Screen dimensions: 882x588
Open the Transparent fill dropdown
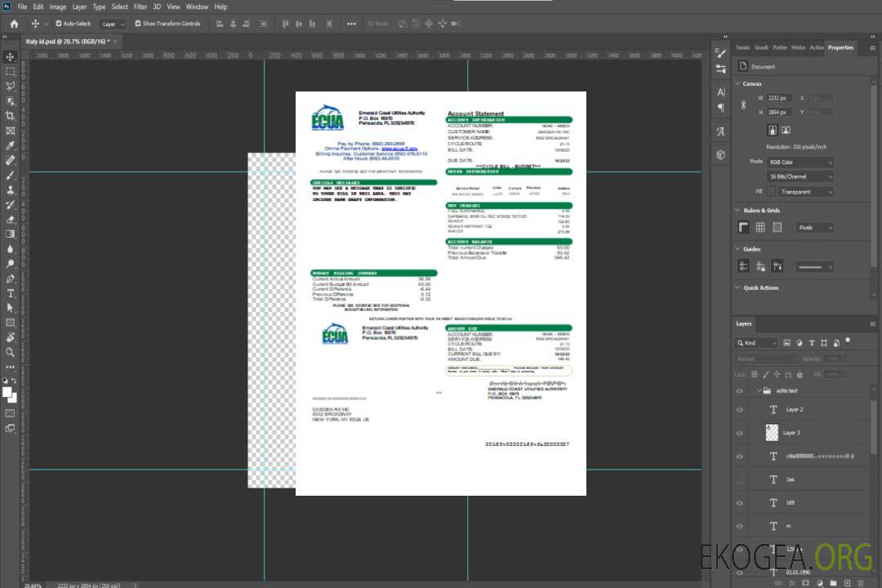pyautogui.click(x=805, y=192)
